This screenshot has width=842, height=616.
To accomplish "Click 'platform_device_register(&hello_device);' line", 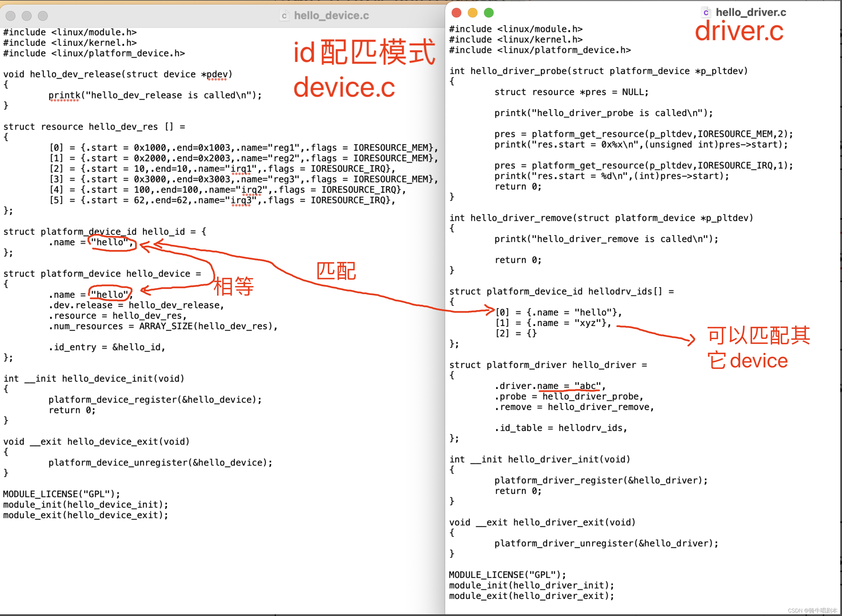I will 155,400.
